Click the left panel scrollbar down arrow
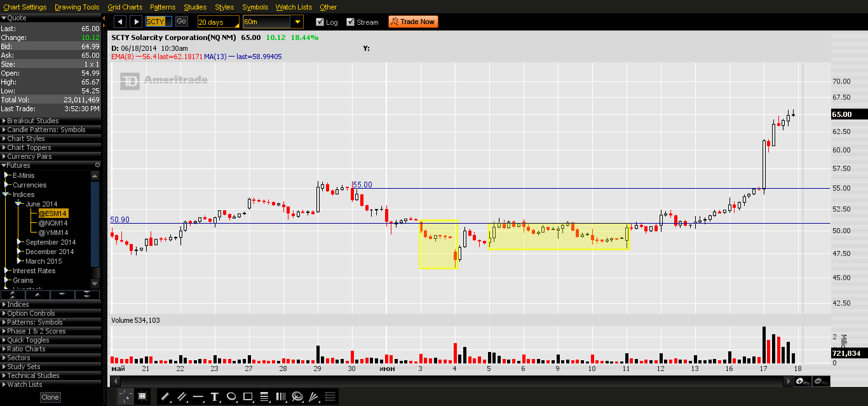 pos(95,283)
